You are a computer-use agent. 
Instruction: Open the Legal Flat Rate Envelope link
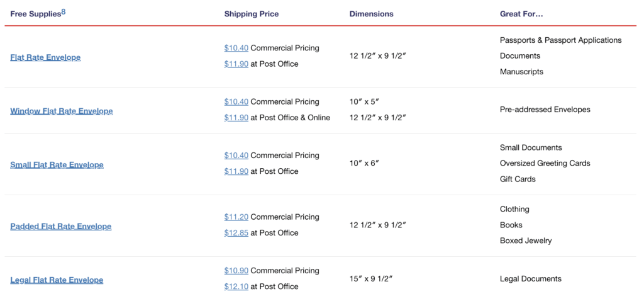(x=57, y=280)
